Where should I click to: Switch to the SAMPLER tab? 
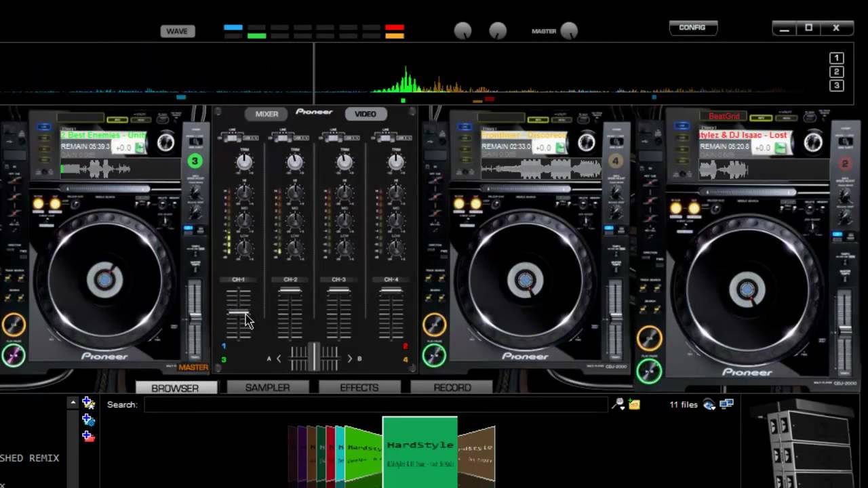point(267,388)
